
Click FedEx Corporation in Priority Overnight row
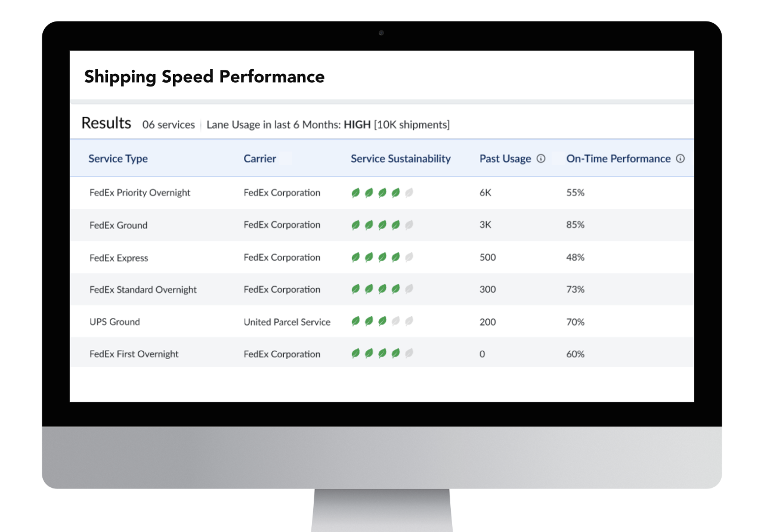[282, 193]
